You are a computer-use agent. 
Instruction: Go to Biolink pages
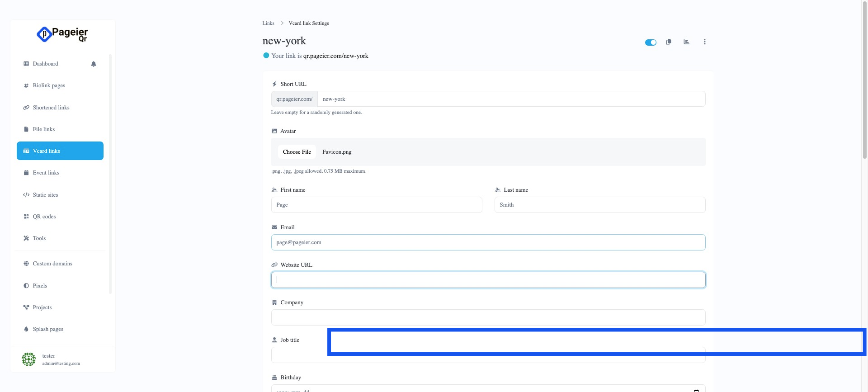tap(49, 85)
